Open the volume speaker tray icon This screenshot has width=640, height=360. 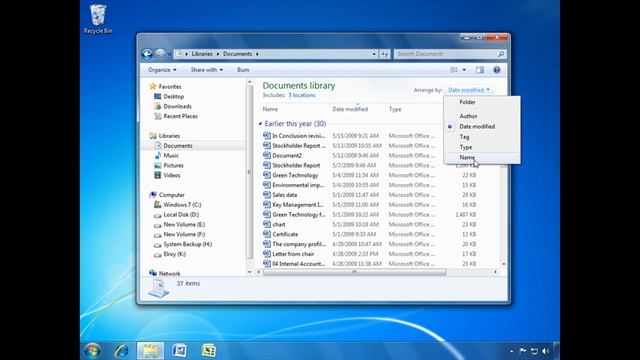coord(545,351)
